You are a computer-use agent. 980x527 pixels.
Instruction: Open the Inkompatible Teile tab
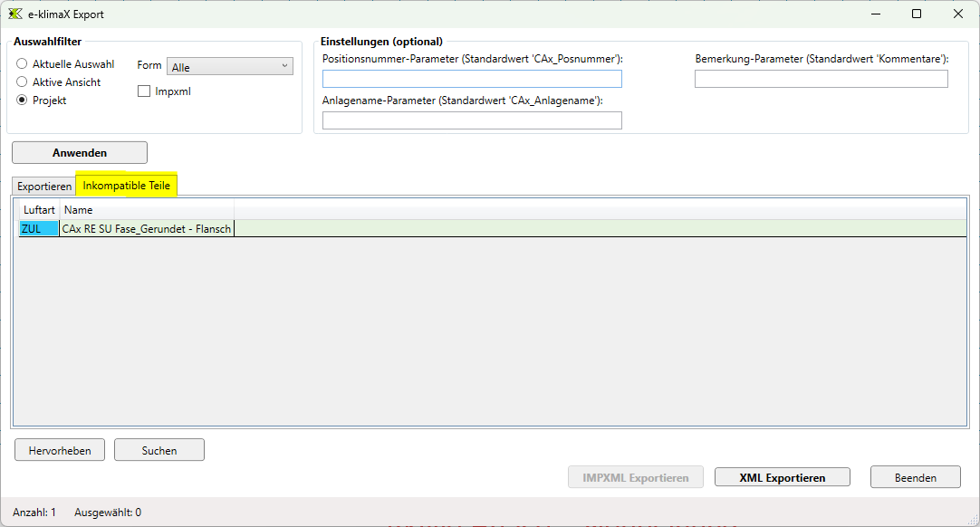click(x=126, y=186)
